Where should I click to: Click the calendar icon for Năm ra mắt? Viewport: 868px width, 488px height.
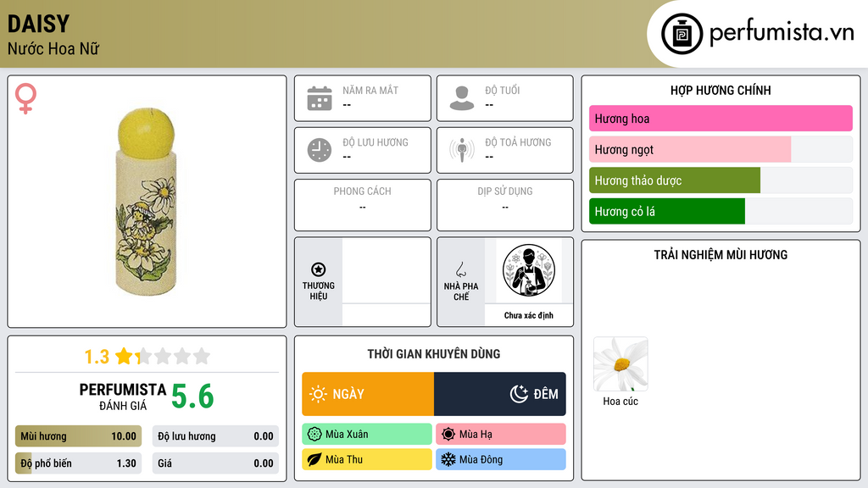320,98
